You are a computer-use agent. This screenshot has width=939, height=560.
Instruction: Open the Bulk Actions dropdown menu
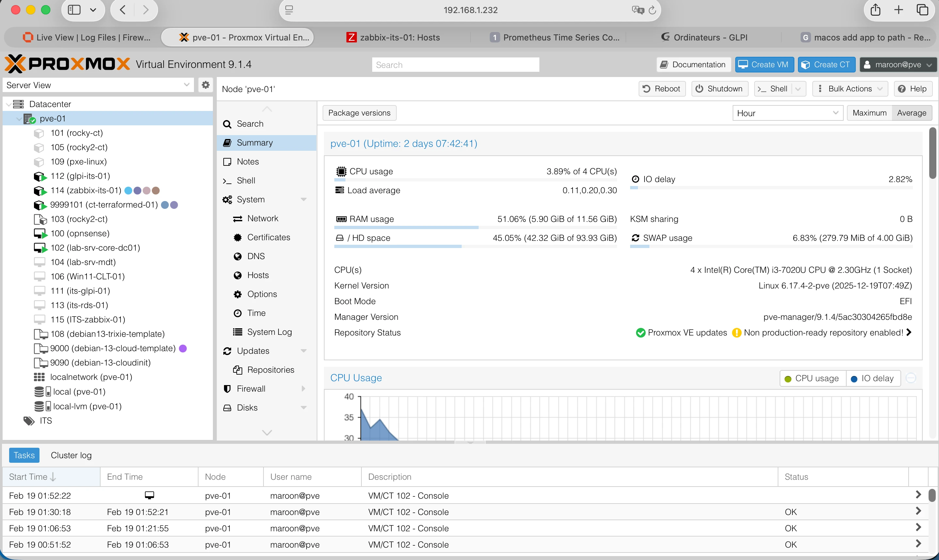[850, 89]
